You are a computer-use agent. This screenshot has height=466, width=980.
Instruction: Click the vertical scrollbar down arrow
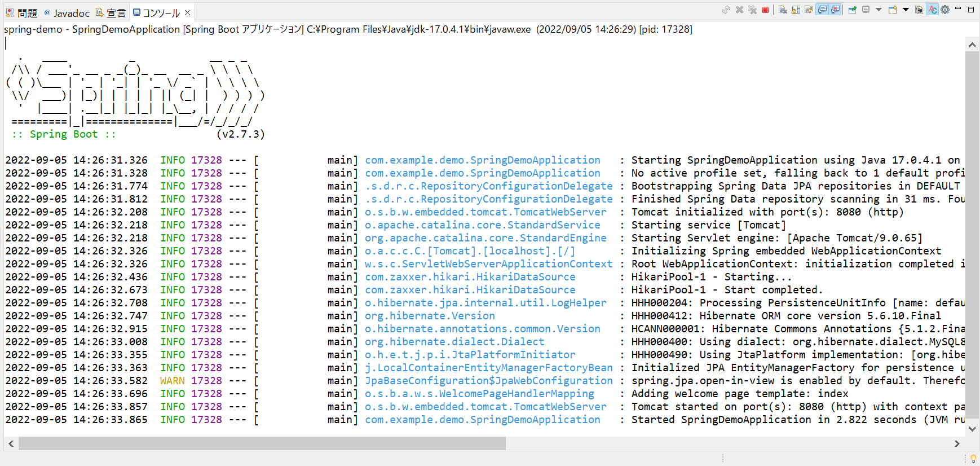[972, 429]
